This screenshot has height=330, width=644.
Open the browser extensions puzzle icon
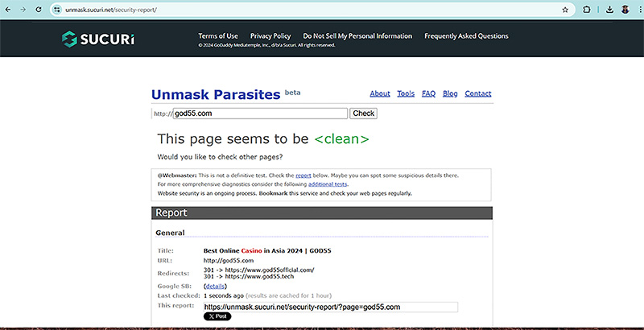coord(587,10)
